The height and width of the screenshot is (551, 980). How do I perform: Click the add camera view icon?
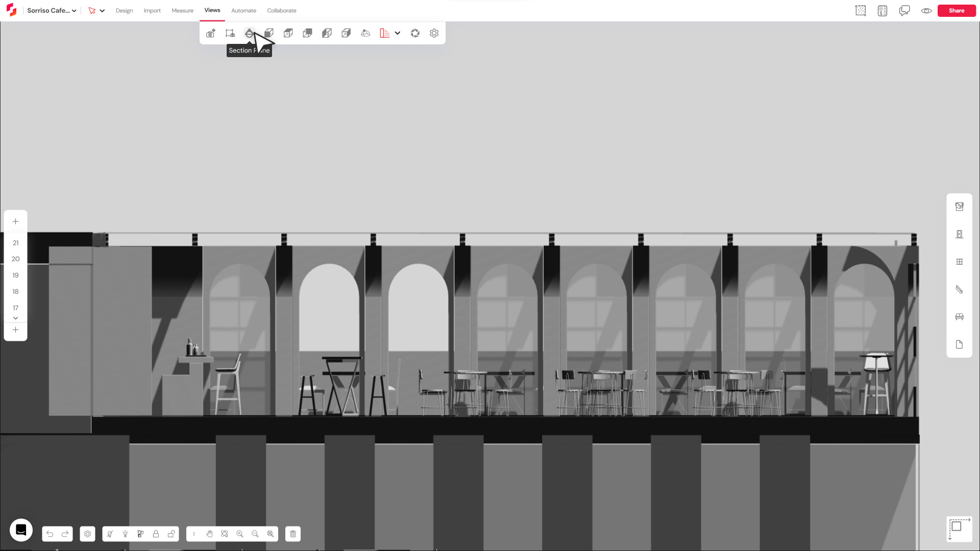click(x=210, y=33)
